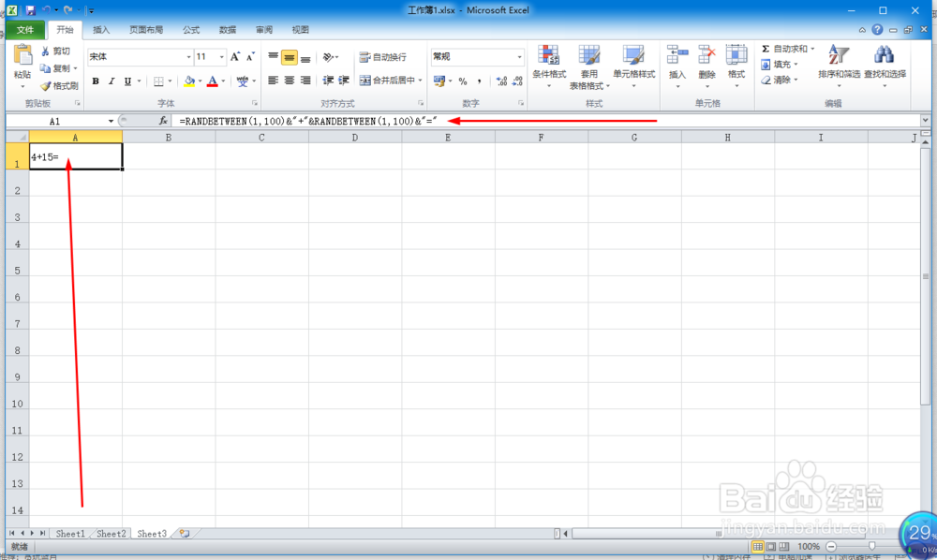Switch to 视图 view tab

coord(300,30)
